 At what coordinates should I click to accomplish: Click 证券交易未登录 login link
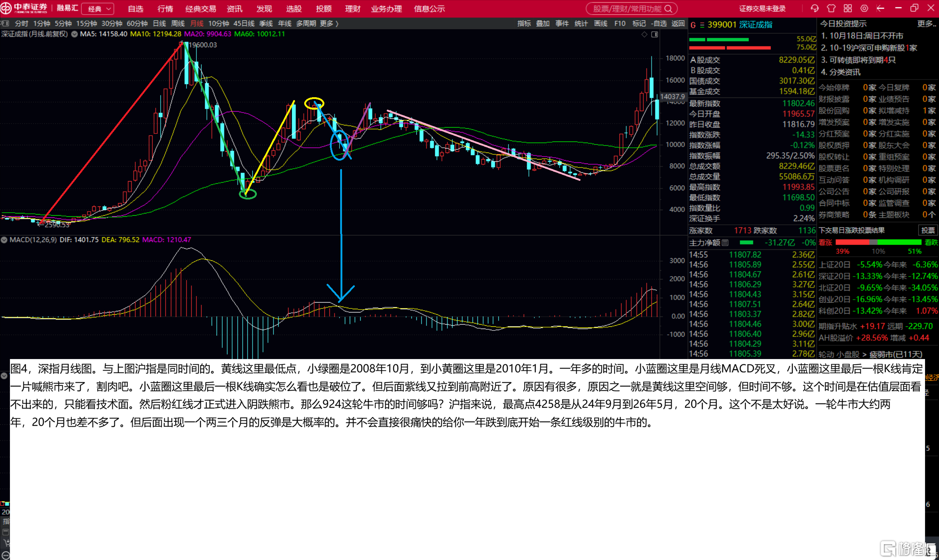click(762, 9)
